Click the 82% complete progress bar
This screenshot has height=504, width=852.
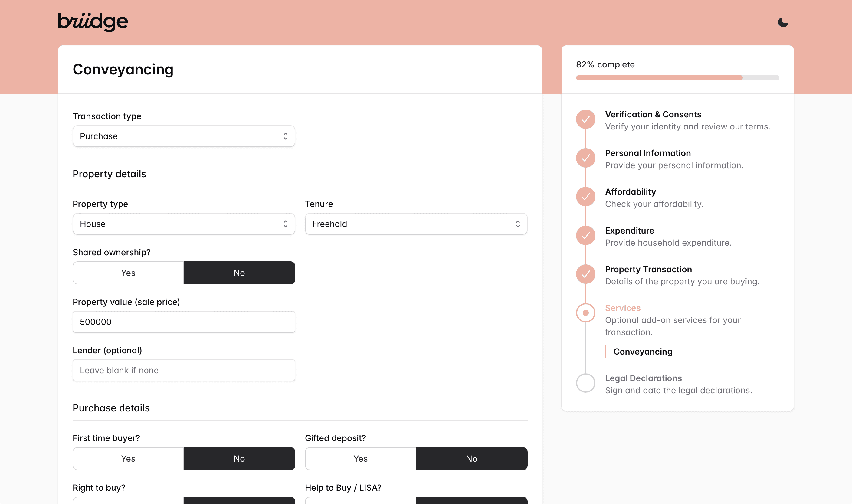click(677, 78)
